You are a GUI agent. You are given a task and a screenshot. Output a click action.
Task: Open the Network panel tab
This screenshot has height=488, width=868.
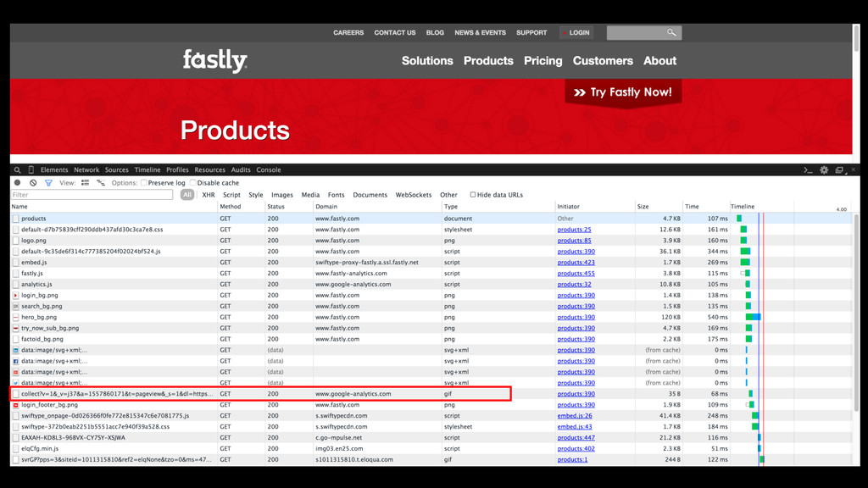click(x=86, y=169)
